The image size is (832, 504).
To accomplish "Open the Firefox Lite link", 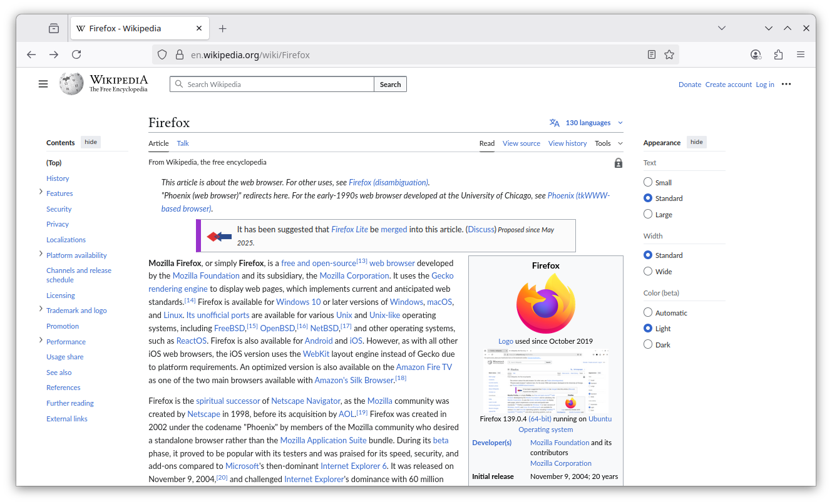I will click(349, 230).
